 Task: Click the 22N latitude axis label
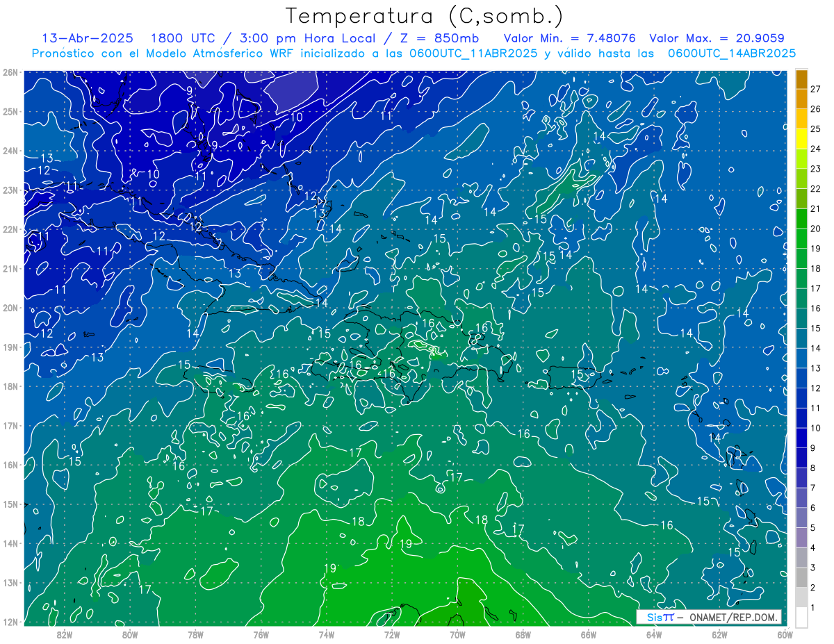[10, 229]
